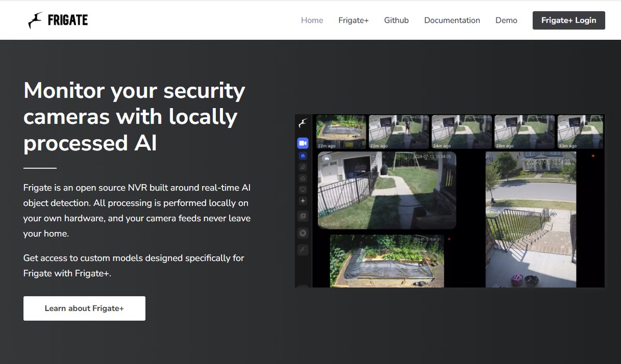Click the '28m ago' label text
This screenshot has height=364, width=621.
coord(504,146)
